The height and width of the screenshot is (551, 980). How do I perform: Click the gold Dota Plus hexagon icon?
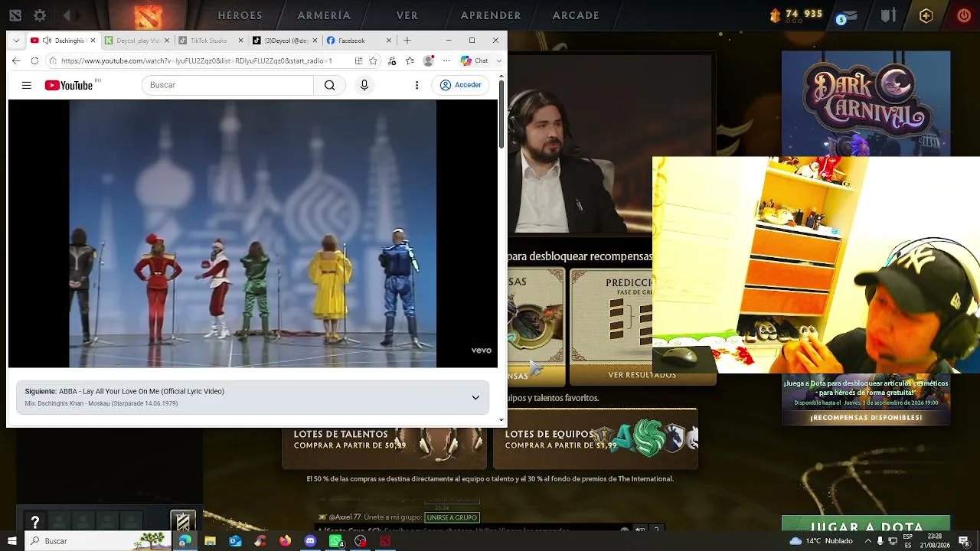pyautogui.click(x=926, y=15)
